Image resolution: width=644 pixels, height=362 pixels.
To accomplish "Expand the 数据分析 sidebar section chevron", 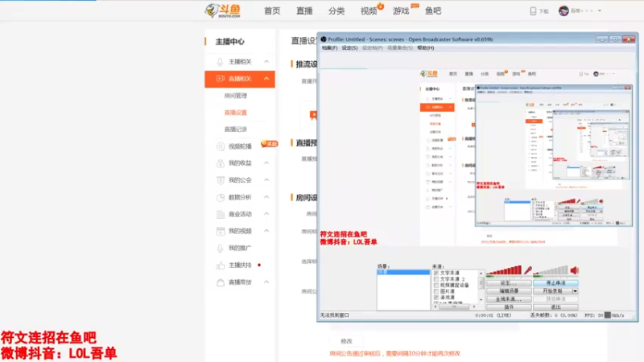I will [x=266, y=197].
